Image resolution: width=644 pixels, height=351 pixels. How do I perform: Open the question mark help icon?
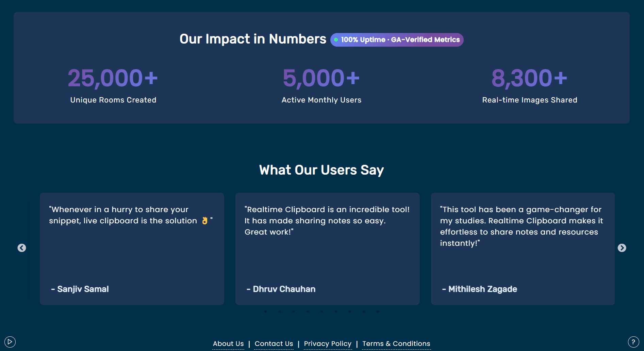(633, 342)
